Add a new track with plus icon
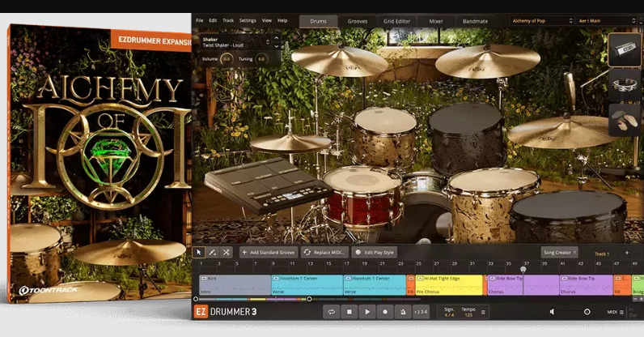Viewport: 644px width, 337px height. point(627,253)
